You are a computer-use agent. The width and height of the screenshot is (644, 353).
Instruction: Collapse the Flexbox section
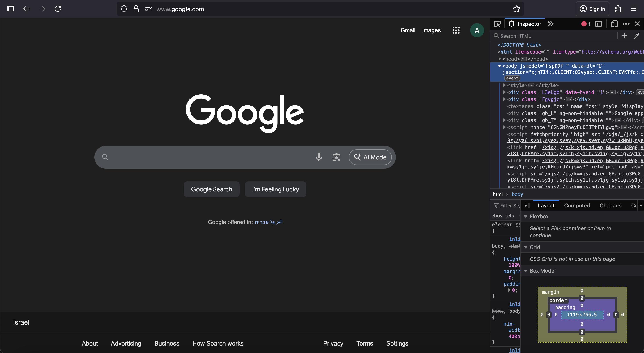pyautogui.click(x=526, y=217)
